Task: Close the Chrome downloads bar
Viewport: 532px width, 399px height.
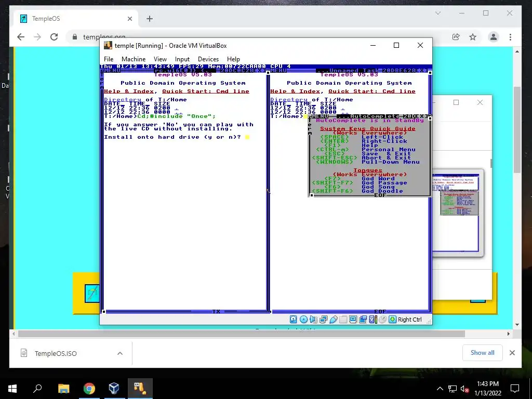Action: 512,353
